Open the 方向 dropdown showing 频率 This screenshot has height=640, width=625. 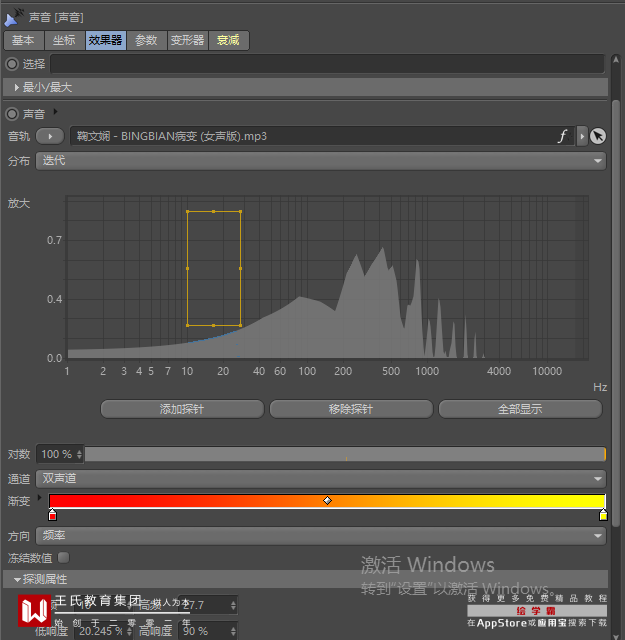(321, 536)
